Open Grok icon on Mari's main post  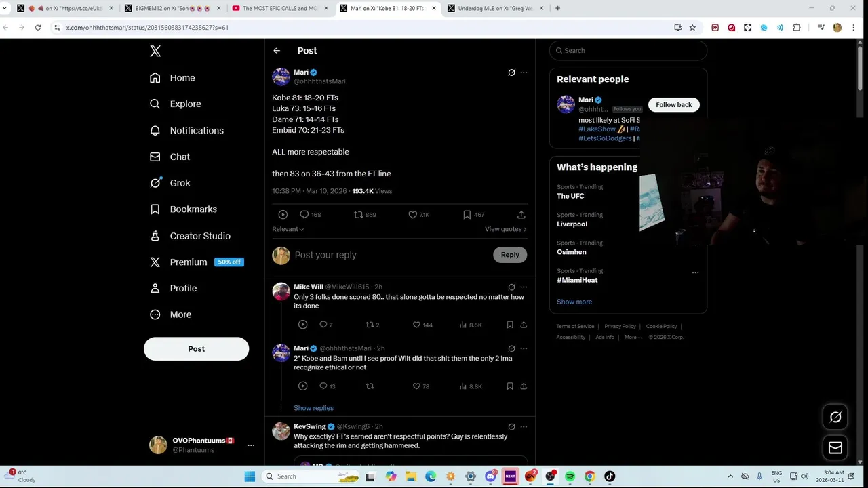click(x=511, y=73)
